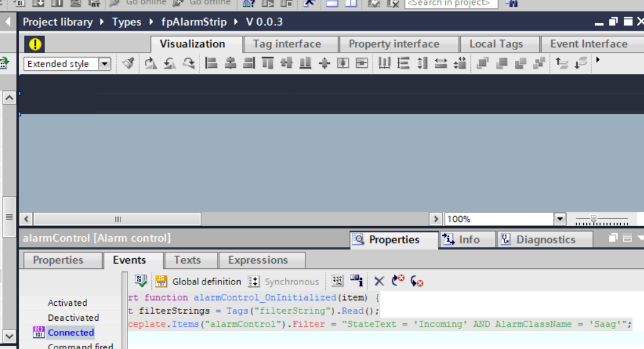Switch to the Diagnostics inspector tab
644x349 pixels.
coord(545,240)
